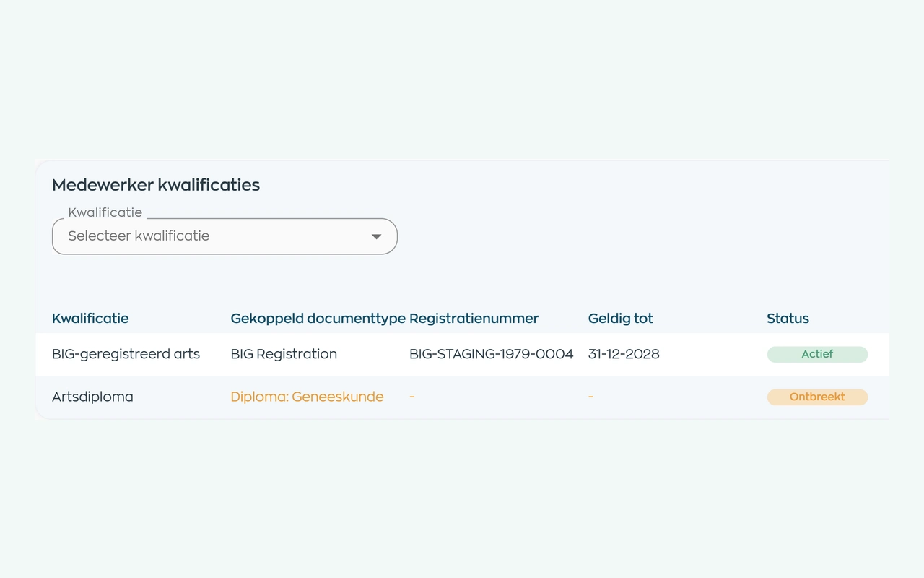This screenshot has height=578, width=924.
Task: Open the Diploma: Geneeskunde document link
Action: [307, 397]
